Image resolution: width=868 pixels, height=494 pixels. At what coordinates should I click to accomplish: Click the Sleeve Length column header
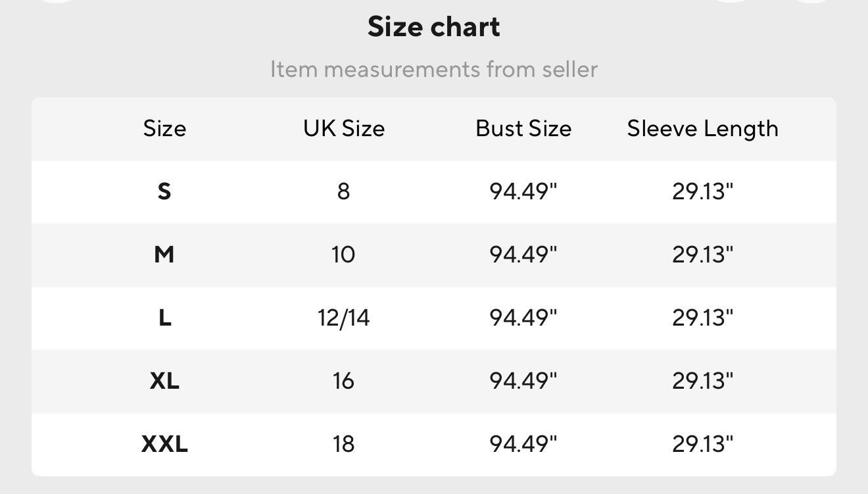702,128
